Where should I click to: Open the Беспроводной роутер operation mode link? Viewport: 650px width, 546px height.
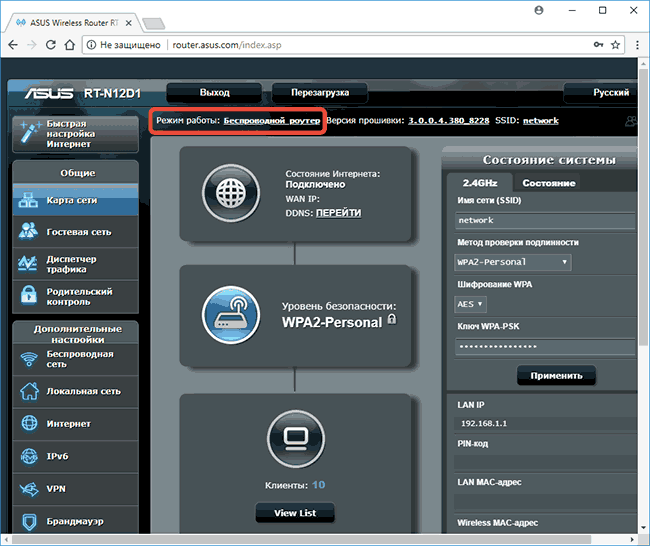point(272,121)
